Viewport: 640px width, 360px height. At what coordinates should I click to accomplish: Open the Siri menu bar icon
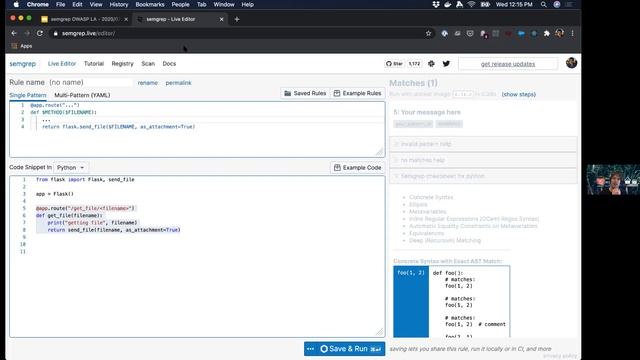557,4
